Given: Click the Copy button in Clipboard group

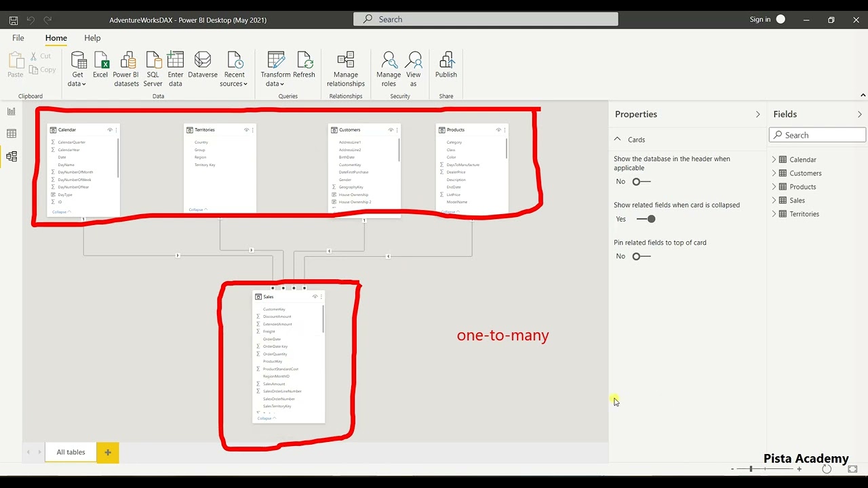Looking at the screenshot, I should click(x=43, y=70).
